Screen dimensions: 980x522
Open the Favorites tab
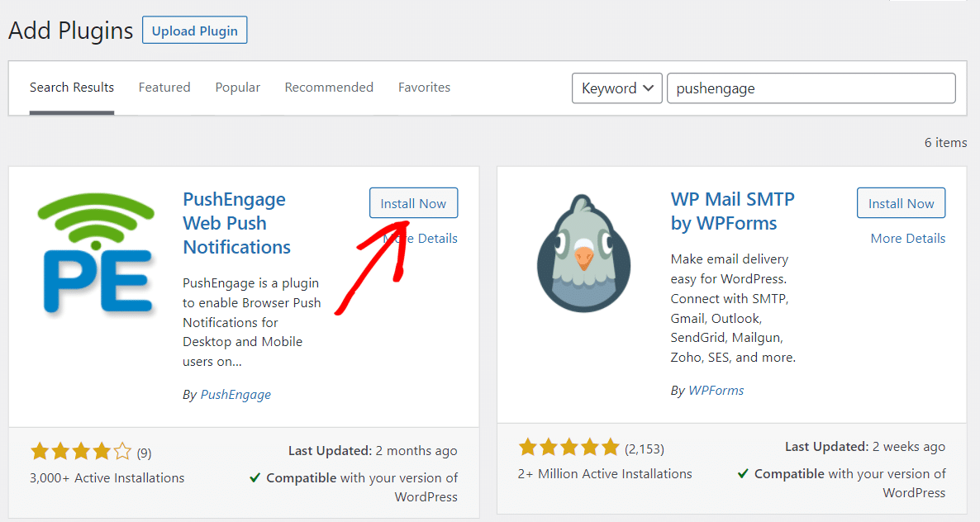coord(424,88)
